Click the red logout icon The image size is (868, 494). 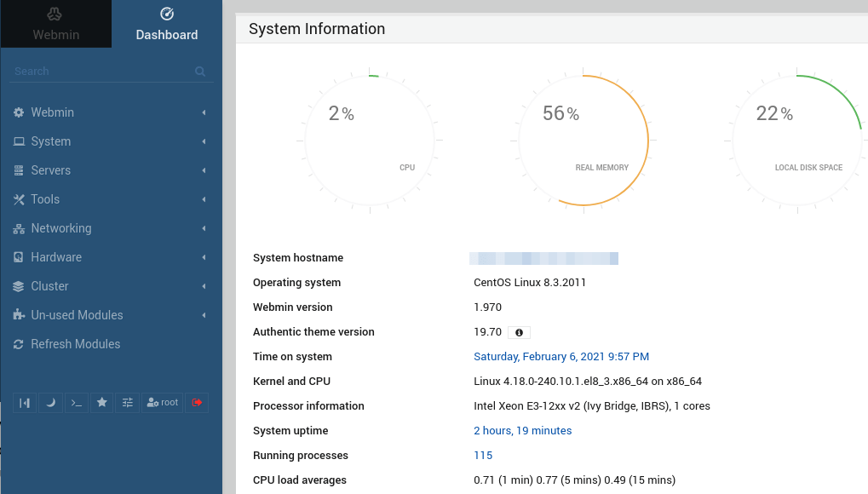pyautogui.click(x=198, y=403)
